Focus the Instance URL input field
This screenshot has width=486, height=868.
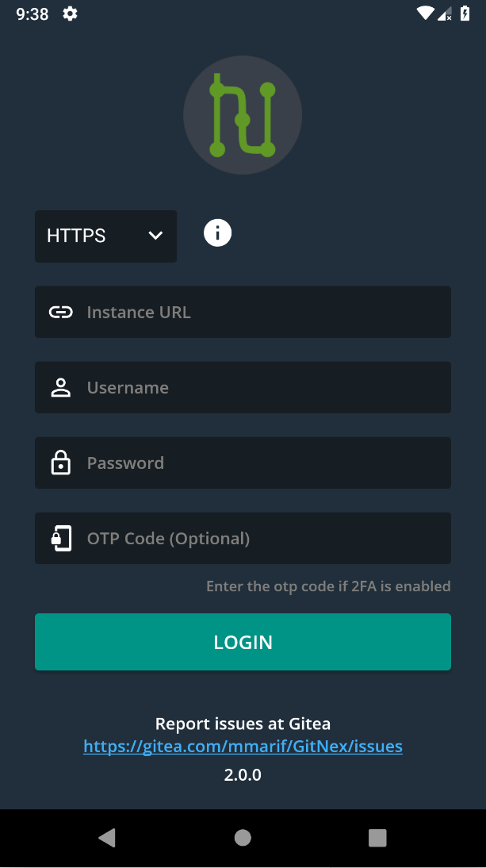(x=262, y=313)
